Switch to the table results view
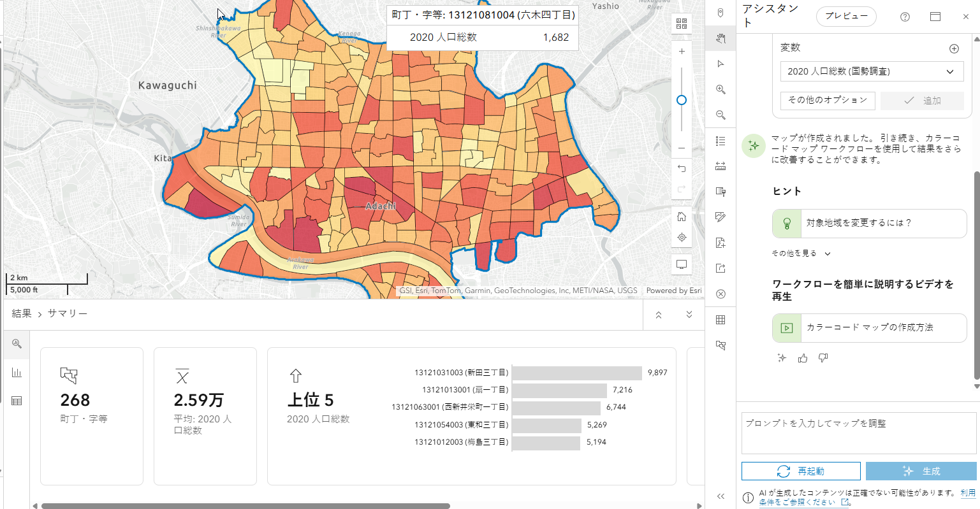The image size is (980, 509). 17,401
